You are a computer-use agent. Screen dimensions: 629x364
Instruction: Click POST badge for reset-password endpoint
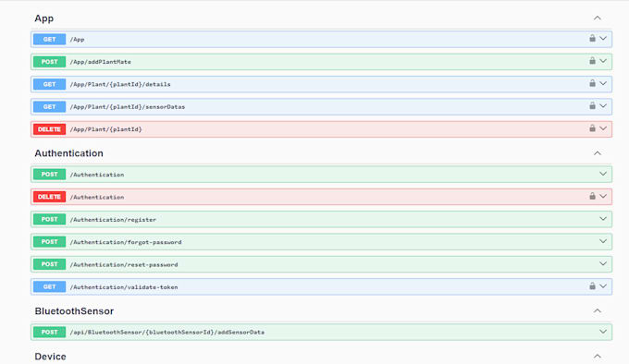(49, 264)
